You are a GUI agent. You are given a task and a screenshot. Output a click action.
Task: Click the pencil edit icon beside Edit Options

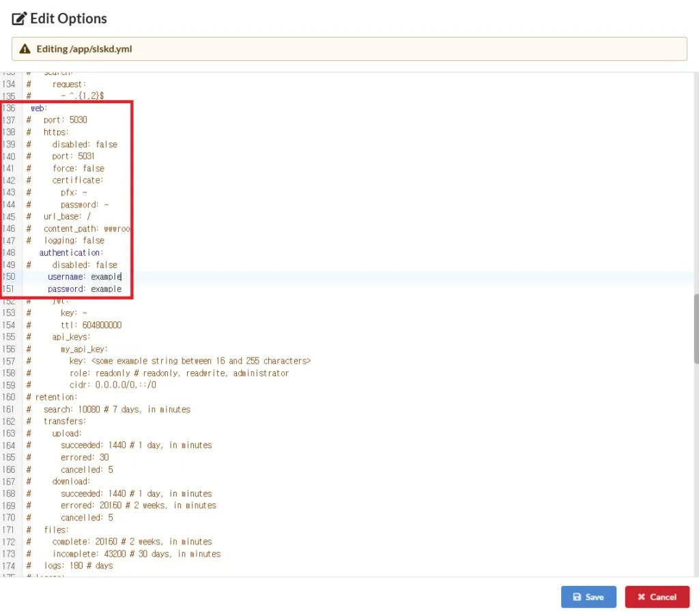(18, 18)
